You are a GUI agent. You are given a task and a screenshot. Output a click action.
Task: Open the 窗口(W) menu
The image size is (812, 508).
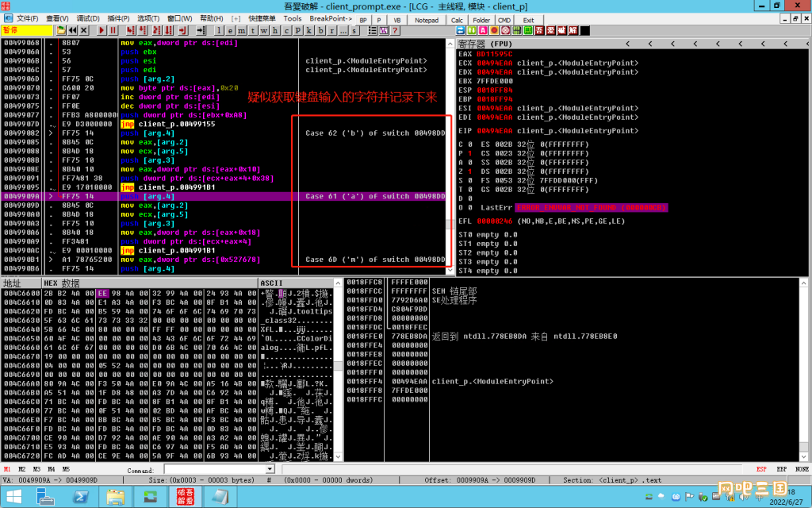pos(180,19)
